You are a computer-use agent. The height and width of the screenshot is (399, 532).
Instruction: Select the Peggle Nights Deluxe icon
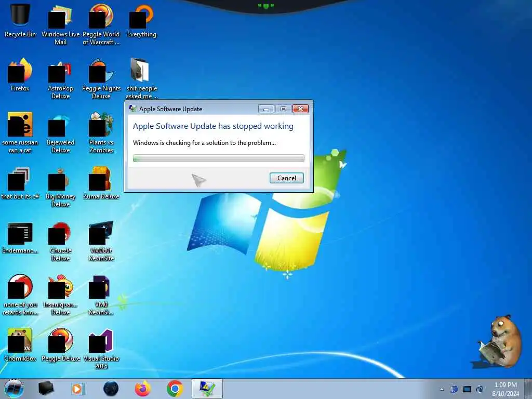(101, 78)
